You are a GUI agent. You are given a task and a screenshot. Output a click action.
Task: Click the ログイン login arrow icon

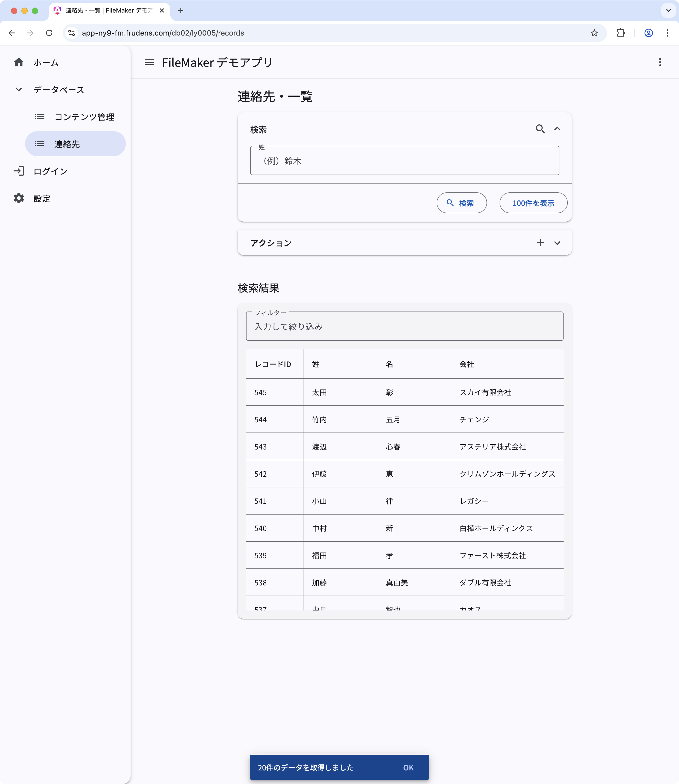click(19, 171)
